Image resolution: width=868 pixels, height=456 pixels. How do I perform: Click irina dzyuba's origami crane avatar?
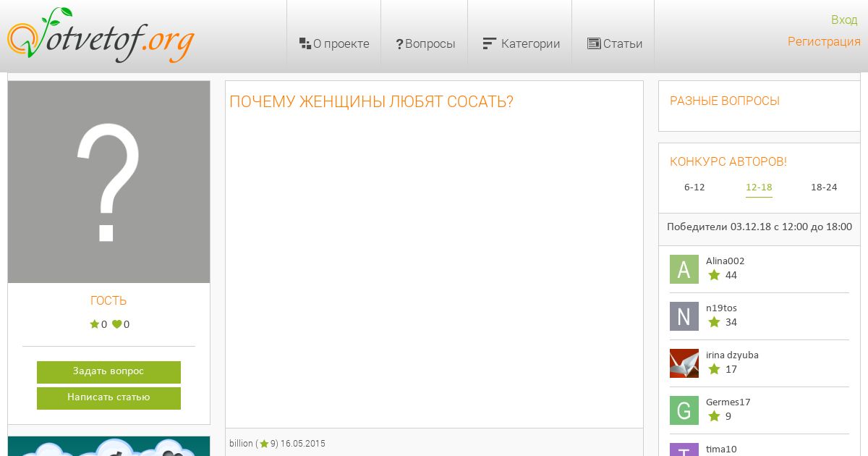(684, 363)
